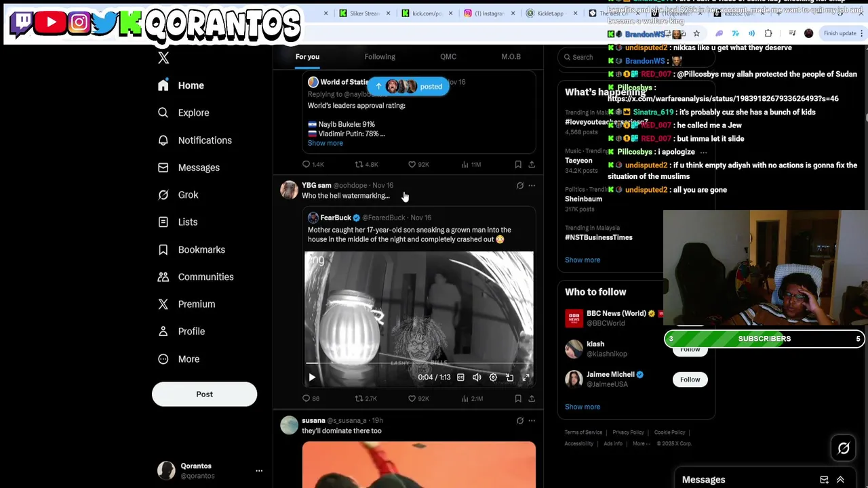Viewport: 868px width, 488px height.
Task: Open the browser profile avatar
Action: tap(808, 33)
